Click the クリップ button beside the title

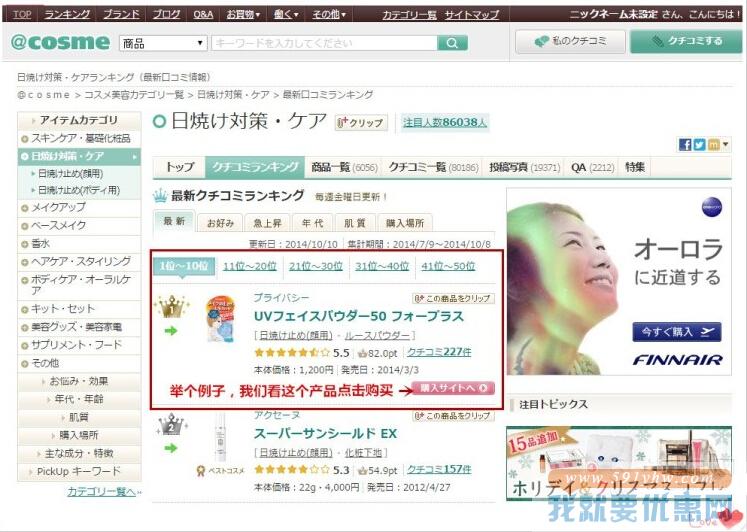[x=361, y=122]
